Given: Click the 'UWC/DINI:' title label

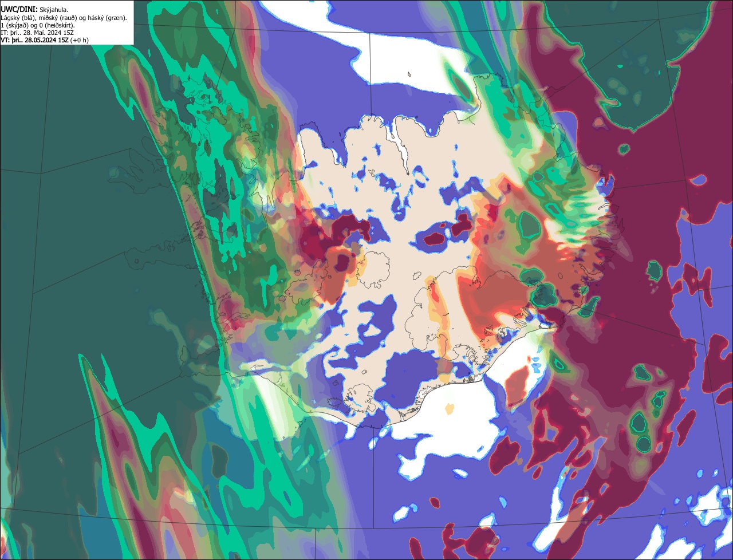Looking at the screenshot, I should tap(19, 10).
